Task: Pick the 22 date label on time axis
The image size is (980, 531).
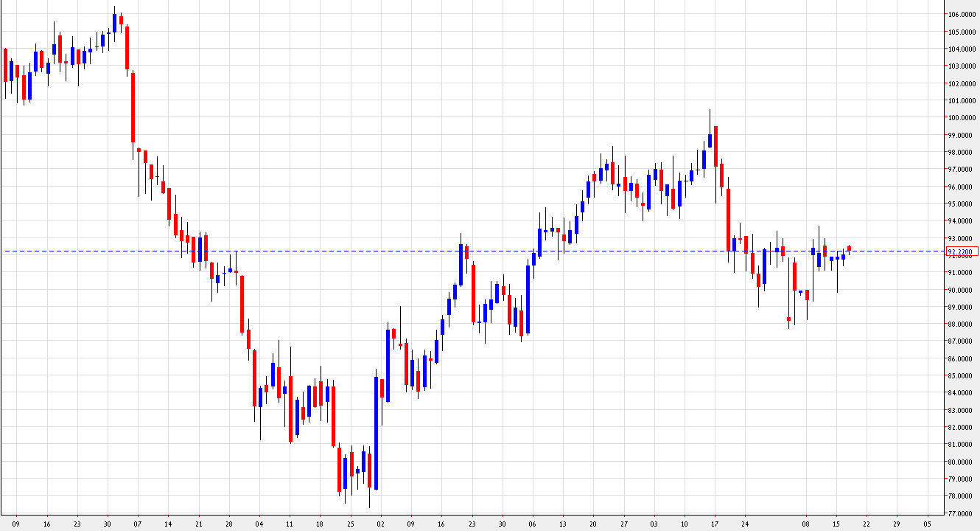Action: 866,523
